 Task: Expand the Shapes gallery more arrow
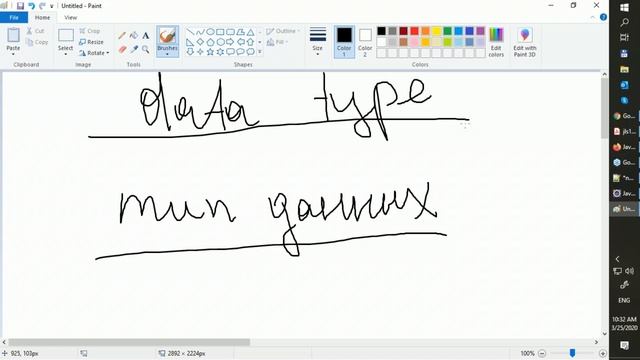[x=260, y=52]
